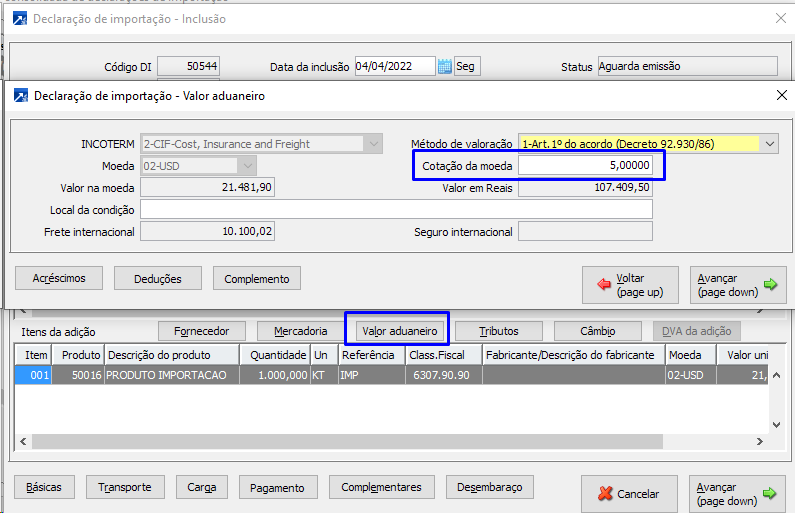Click the 1.000,000 quantity cell

coord(275,375)
